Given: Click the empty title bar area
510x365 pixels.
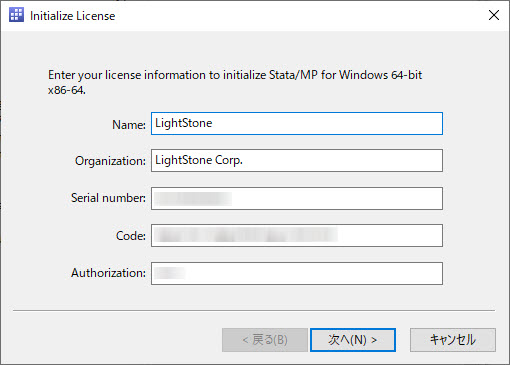Looking at the screenshot, I should [x=300, y=15].
